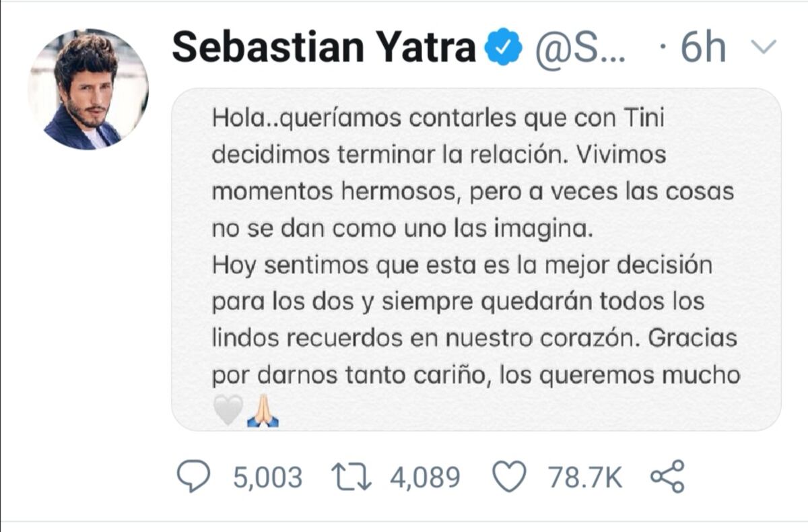This screenshot has width=808, height=532.
Task: Click the blue verified badge
Action: point(504,48)
